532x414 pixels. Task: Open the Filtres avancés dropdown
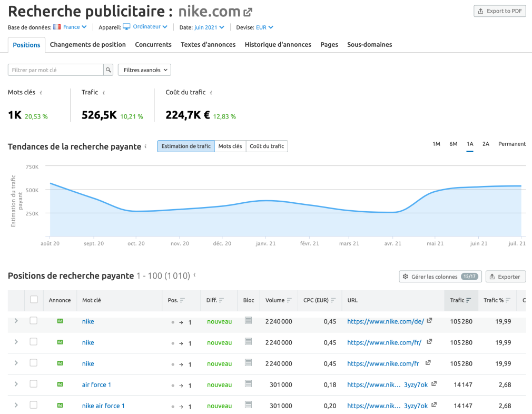point(144,70)
